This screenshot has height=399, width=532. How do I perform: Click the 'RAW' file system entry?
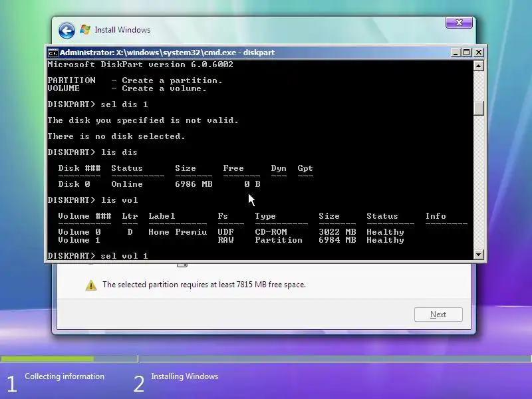pos(225,240)
